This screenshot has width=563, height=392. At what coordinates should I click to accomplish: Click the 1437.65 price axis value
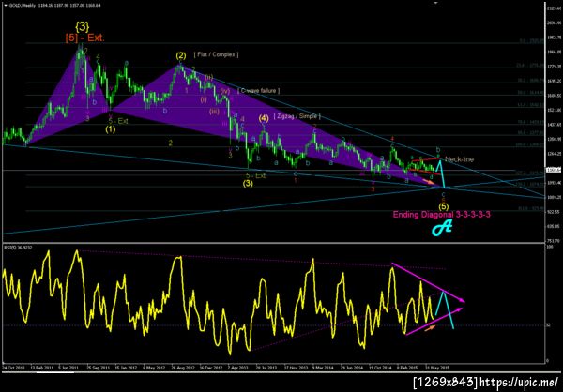[555, 125]
